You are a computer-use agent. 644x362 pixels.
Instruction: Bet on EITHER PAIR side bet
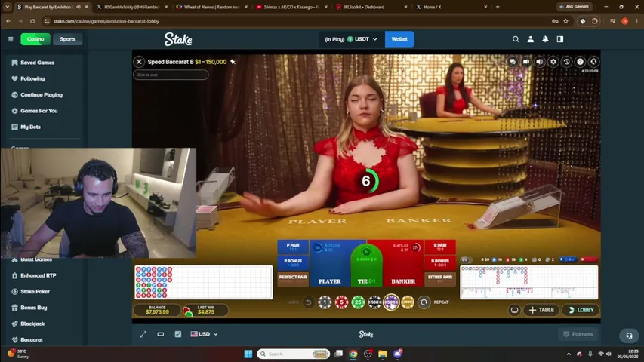coord(440,279)
